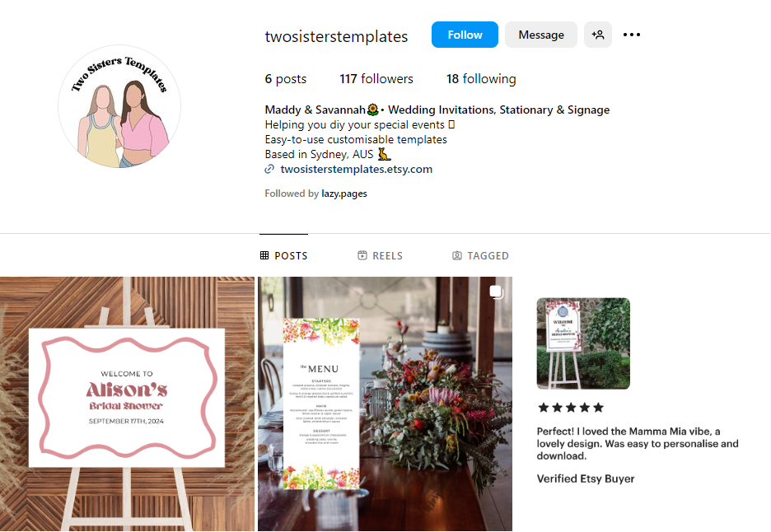Open the floral menu table post
The image size is (771, 532).
[385, 404]
